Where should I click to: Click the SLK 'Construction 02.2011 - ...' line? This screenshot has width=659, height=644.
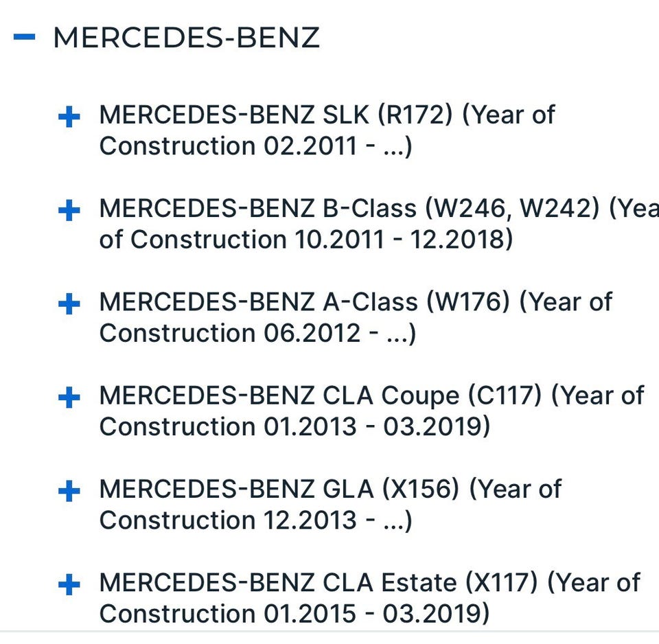(x=255, y=146)
